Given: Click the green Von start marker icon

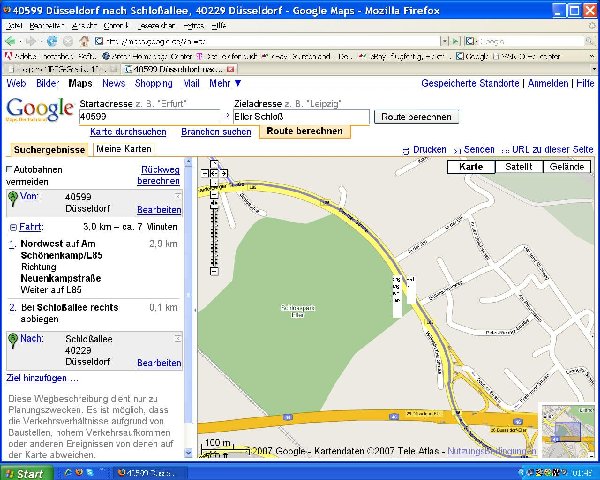Looking at the screenshot, I should tap(13, 198).
